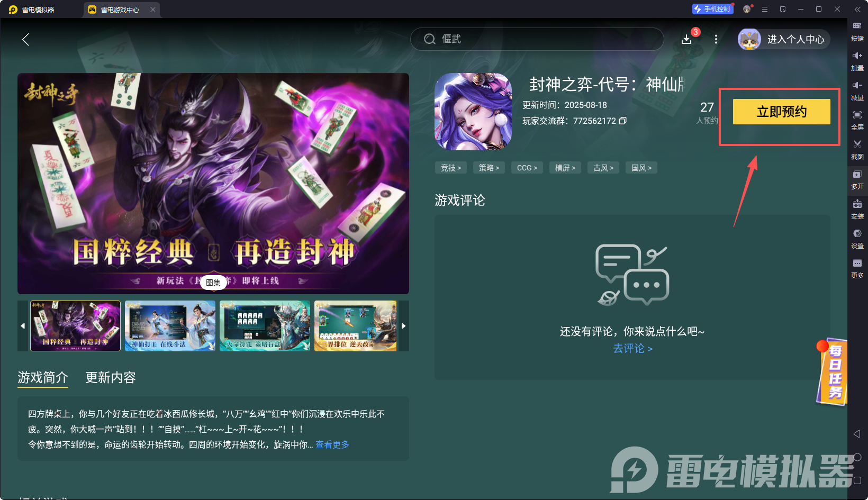
Task: Open the download manager with badge 3
Action: coord(686,39)
